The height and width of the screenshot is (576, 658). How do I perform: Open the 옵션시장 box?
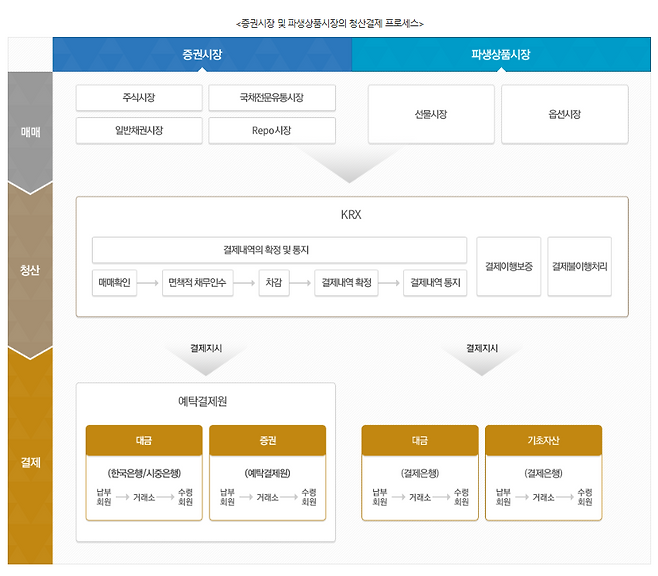tap(565, 114)
